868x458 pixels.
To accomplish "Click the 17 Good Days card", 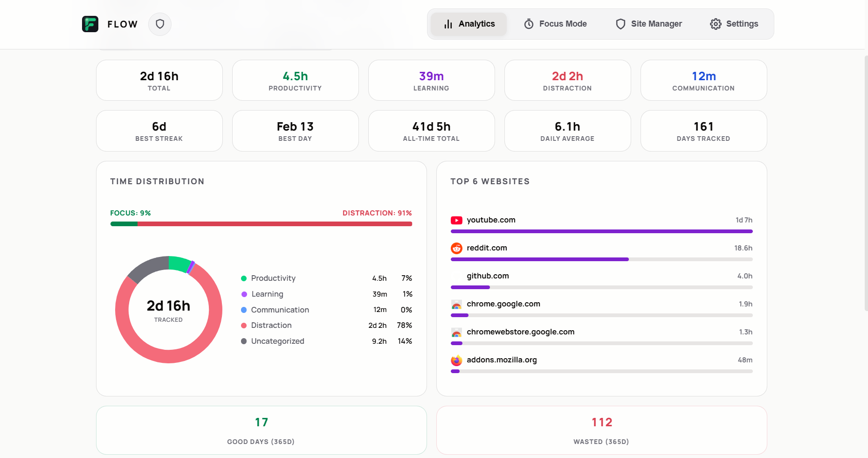I will pos(262,430).
